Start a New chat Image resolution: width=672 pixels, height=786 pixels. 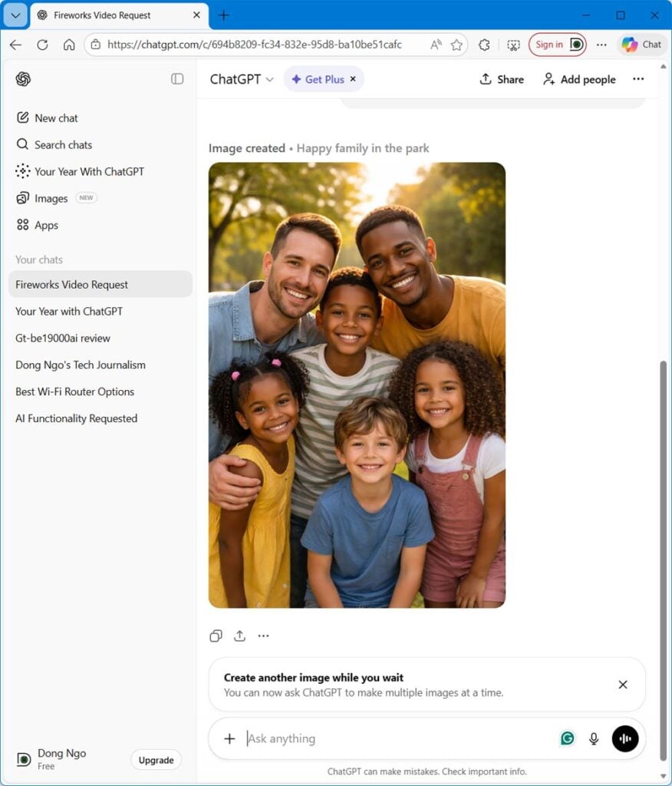(x=55, y=117)
